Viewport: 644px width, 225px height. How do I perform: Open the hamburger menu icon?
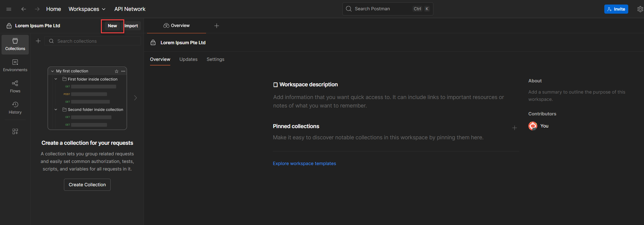tap(9, 9)
